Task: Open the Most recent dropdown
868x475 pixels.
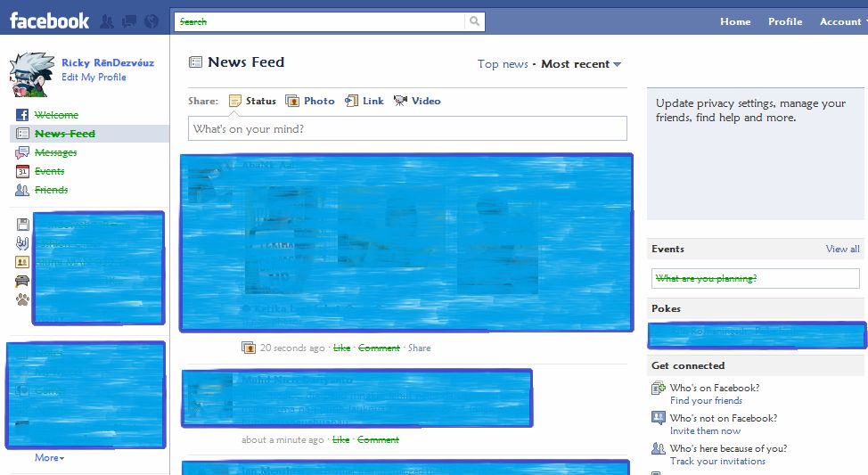Action: (581, 64)
